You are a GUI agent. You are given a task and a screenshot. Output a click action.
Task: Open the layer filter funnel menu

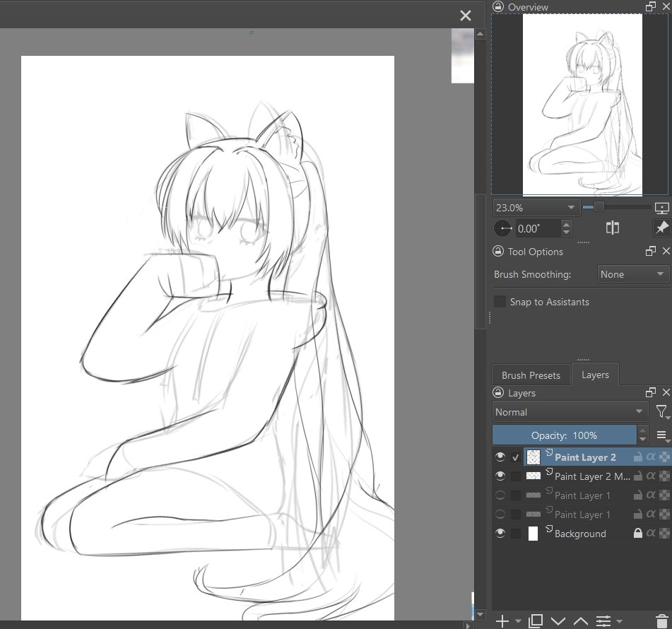(x=661, y=412)
